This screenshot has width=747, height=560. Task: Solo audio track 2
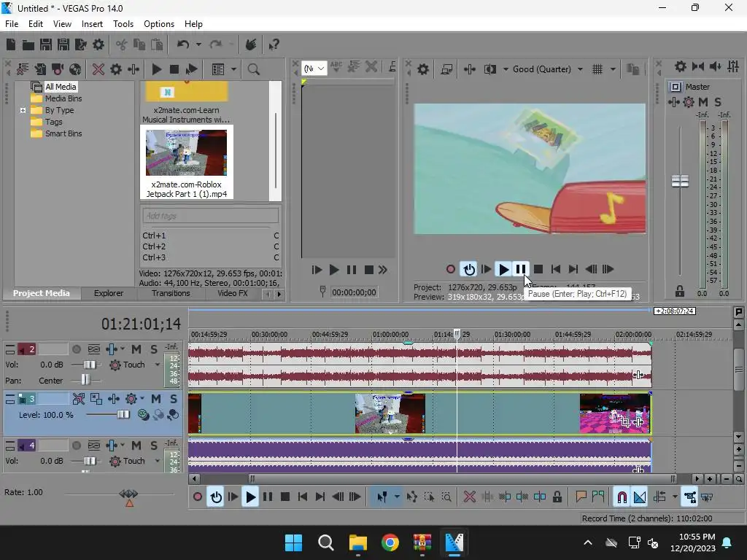[154, 350]
